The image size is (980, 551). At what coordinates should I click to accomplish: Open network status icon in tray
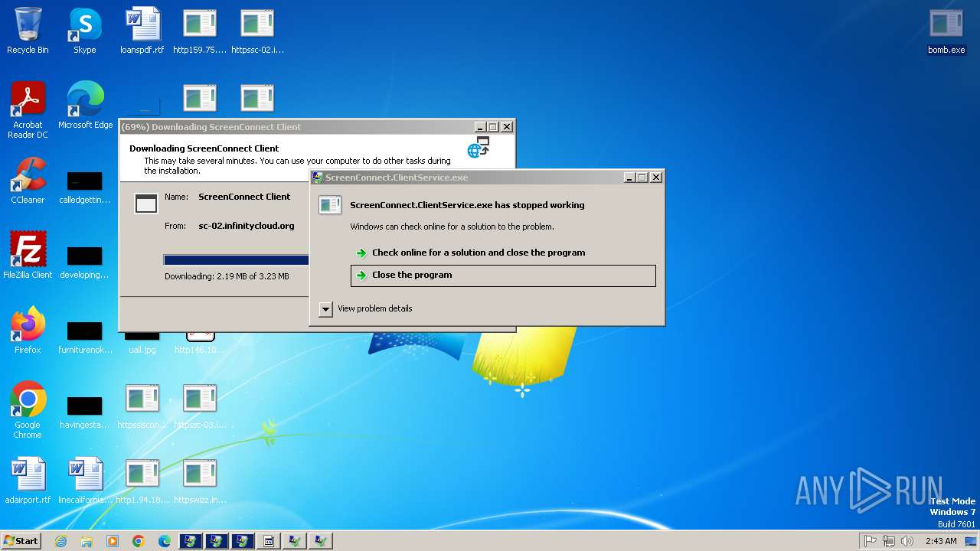[x=889, y=541]
